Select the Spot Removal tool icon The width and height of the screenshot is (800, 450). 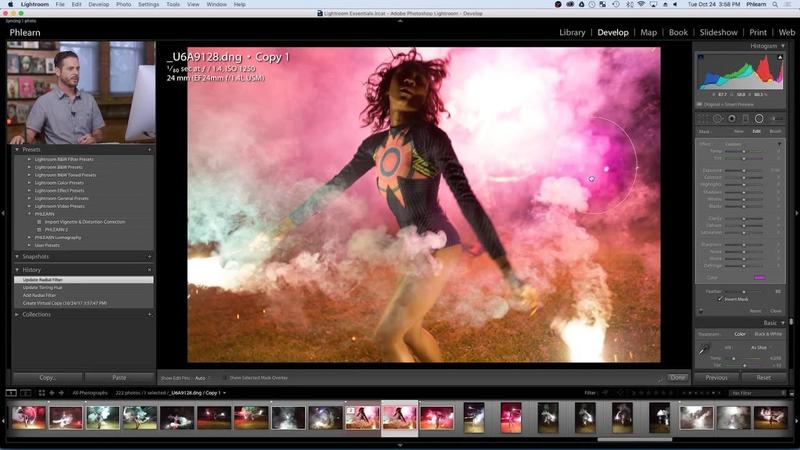coord(717,118)
